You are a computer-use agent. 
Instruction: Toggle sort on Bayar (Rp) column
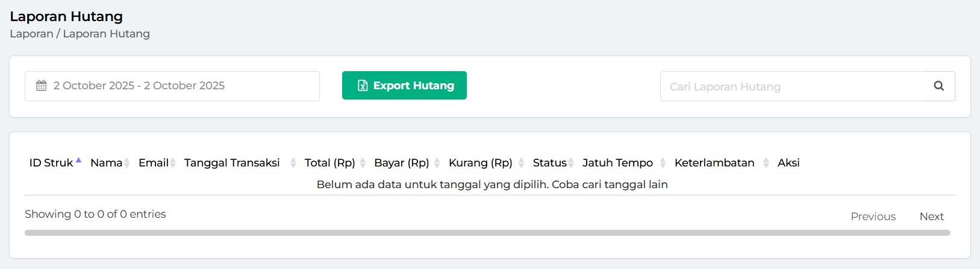(x=437, y=163)
